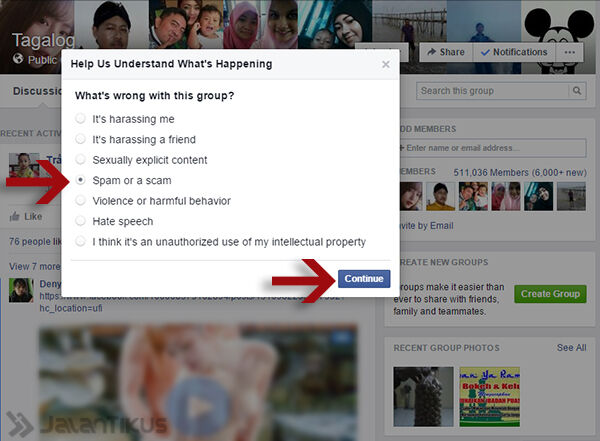Click the Create Group button

click(550, 294)
